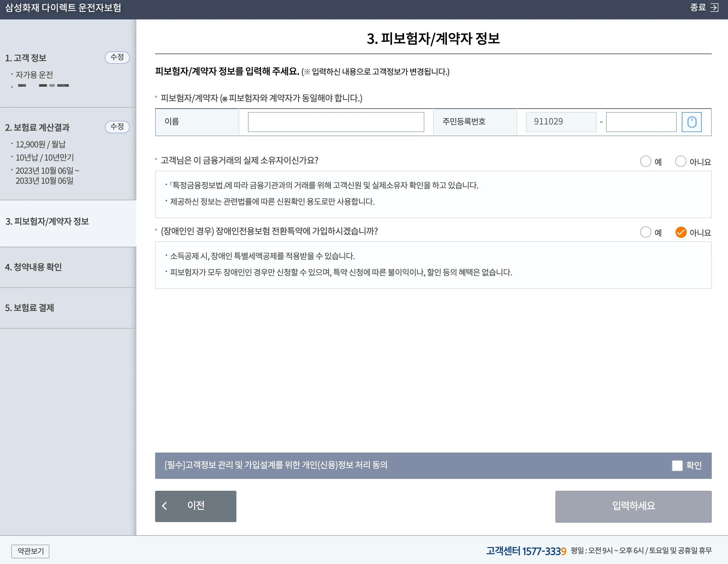728x564 pixels.
Task: Click 수정 next to 고객 정보
Action: (x=117, y=57)
